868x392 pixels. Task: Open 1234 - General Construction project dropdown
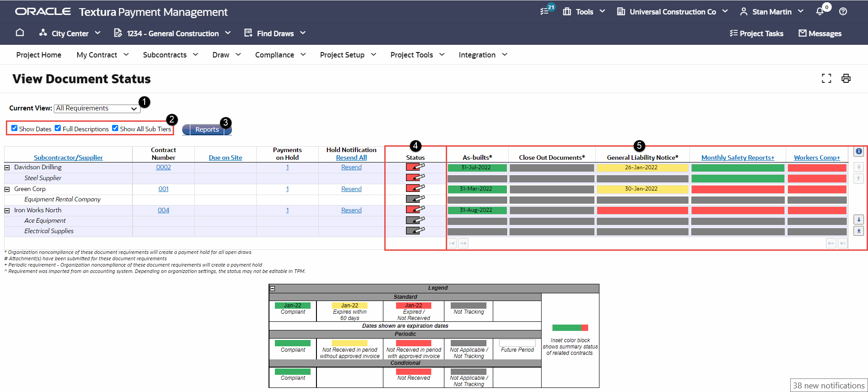(x=172, y=33)
